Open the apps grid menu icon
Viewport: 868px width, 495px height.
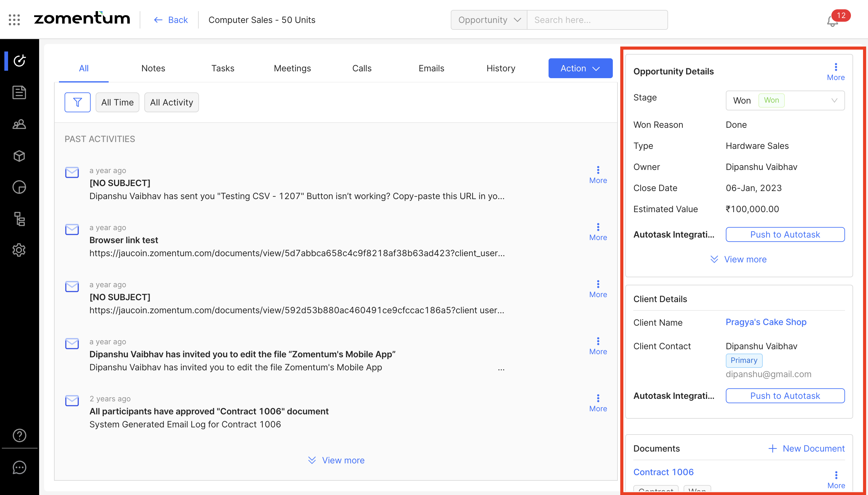tap(14, 20)
